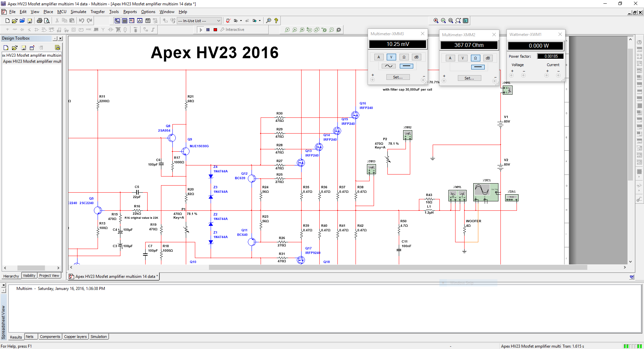This screenshot has height=349, width=644.
Task: Click Zoom In magnifier icon
Action: 436,21
